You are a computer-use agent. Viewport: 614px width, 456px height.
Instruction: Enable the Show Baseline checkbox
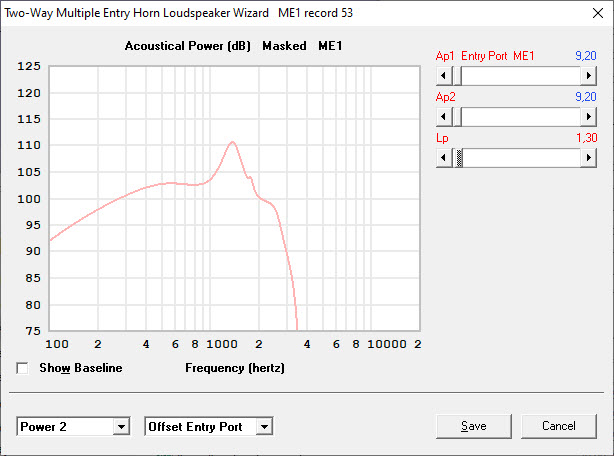(22, 368)
